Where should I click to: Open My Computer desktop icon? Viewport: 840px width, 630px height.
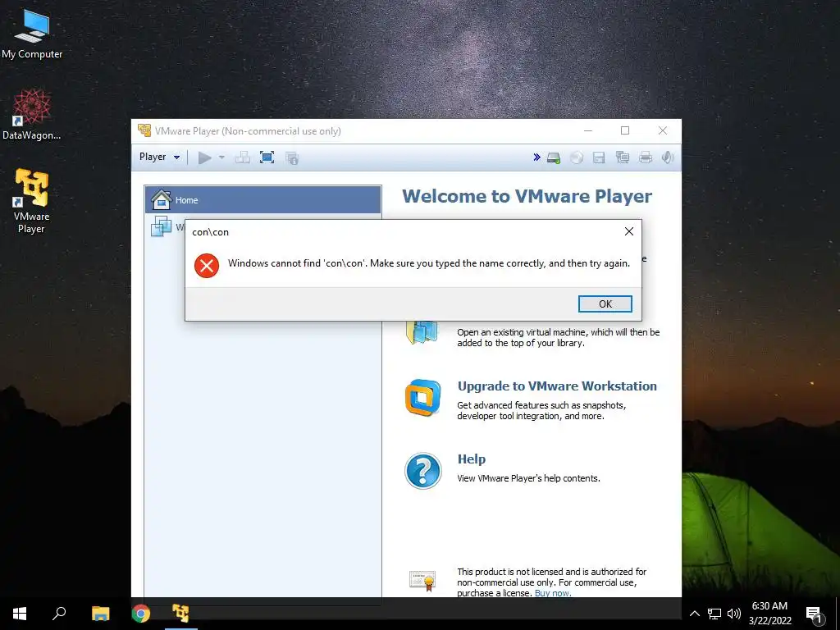click(32, 34)
